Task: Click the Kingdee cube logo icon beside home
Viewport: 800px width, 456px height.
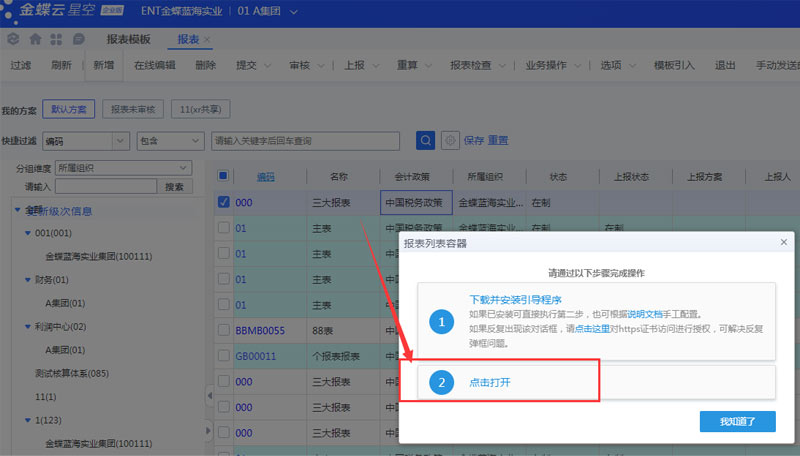Action: (x=13, y=39)
